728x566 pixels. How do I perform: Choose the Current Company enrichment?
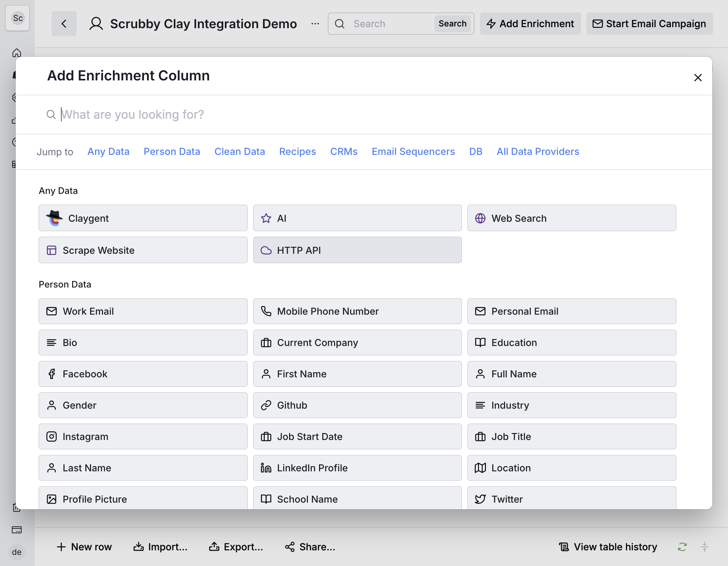pos(357,343)
